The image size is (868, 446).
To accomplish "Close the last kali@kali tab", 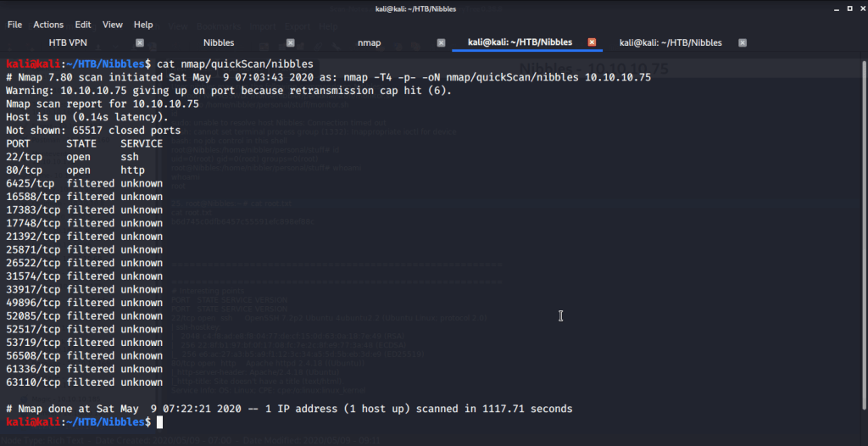I will click(743, 42).
